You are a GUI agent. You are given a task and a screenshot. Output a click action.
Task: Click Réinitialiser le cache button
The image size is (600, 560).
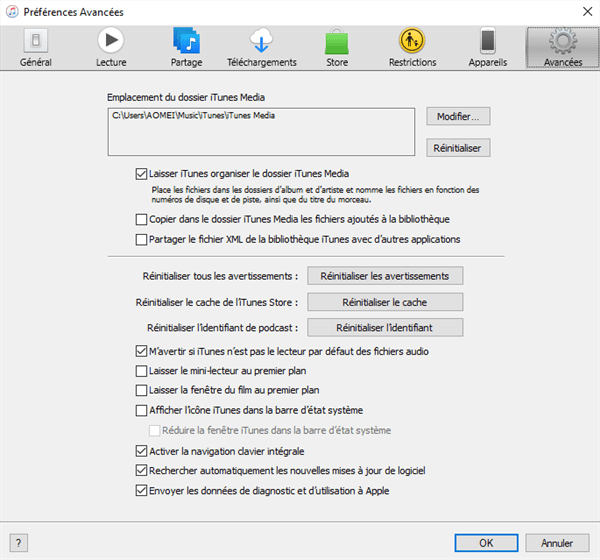click(x=385, y=302)
